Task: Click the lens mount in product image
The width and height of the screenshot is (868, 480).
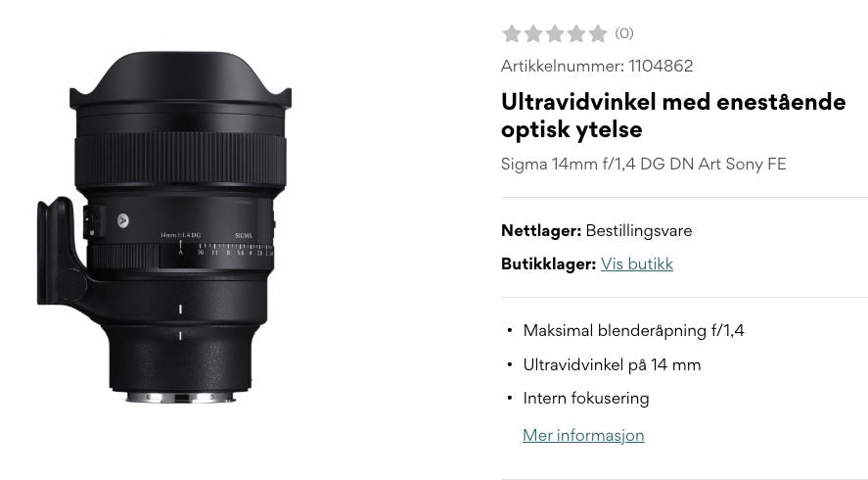Action: [x=180, y=397]
